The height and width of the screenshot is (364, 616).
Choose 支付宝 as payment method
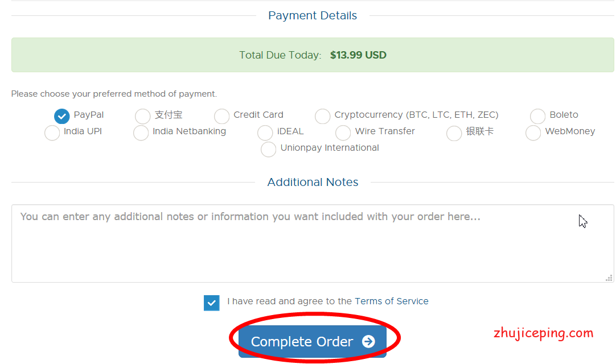[x=143, y=116]
